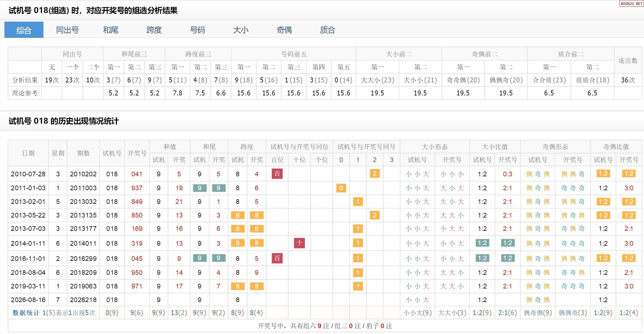The image size is (644, 334).
Task: Click the 试机号与开奖号同号 header
Action: coord(366,147)
